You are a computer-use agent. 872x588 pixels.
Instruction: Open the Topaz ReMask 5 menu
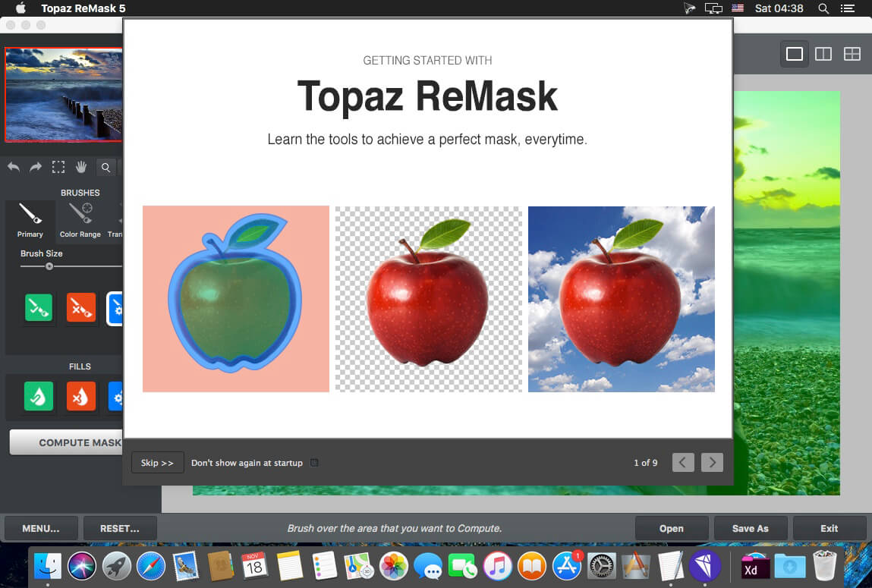click(x=83, y=8)
